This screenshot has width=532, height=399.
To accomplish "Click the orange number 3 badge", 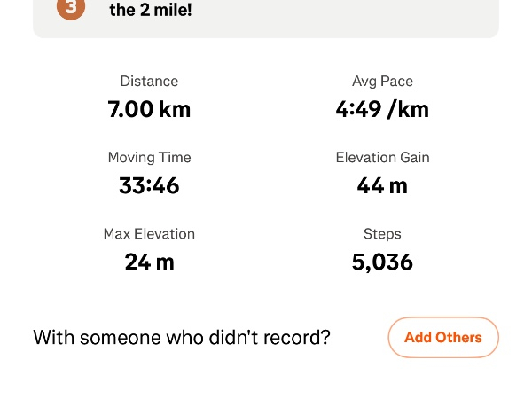I will click(70, 9).
